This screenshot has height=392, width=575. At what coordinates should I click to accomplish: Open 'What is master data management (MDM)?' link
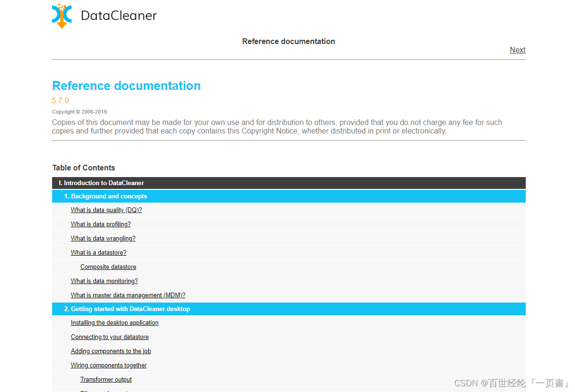[128, 295]
